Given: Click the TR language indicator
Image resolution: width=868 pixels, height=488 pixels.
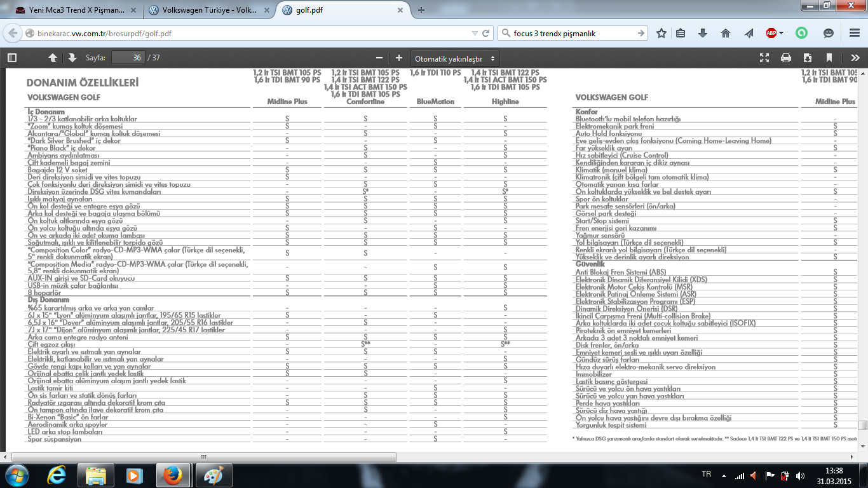Looking at the screenshot, I should click(706, 475).
